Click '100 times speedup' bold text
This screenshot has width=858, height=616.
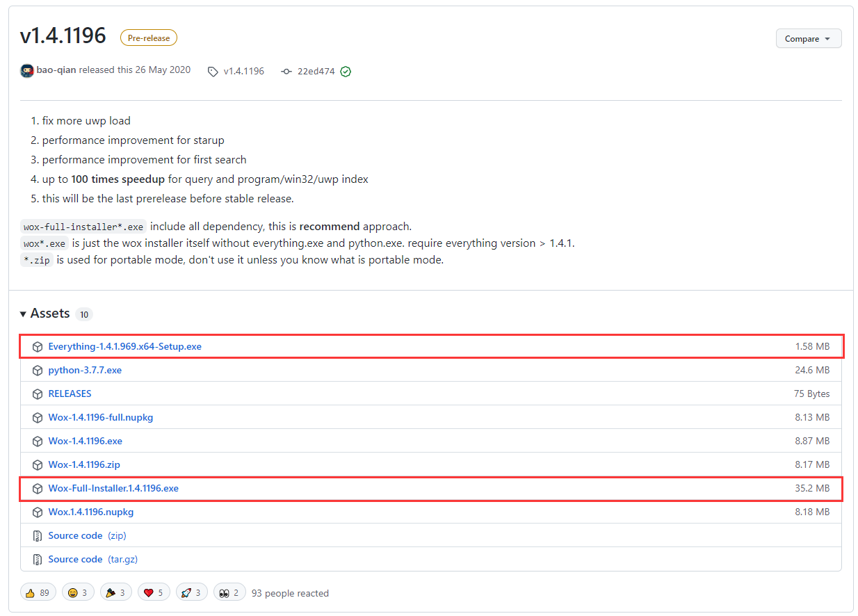(x=118, y=179)
